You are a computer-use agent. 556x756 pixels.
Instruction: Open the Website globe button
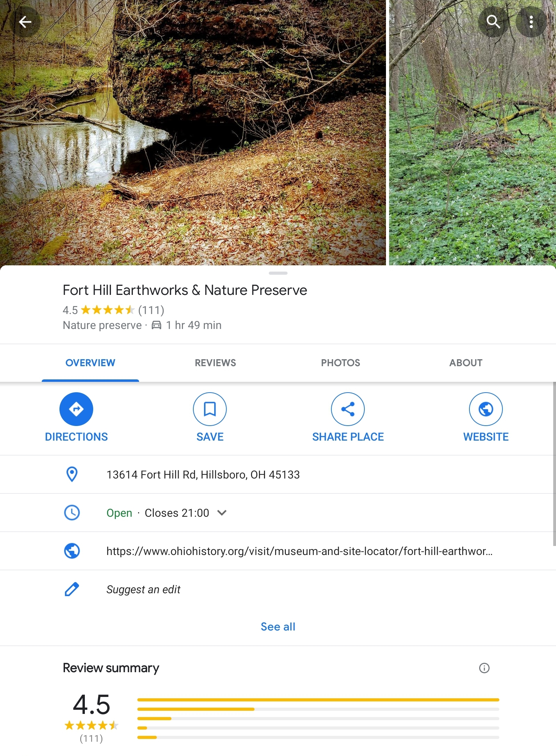click(x=486, y=409)
